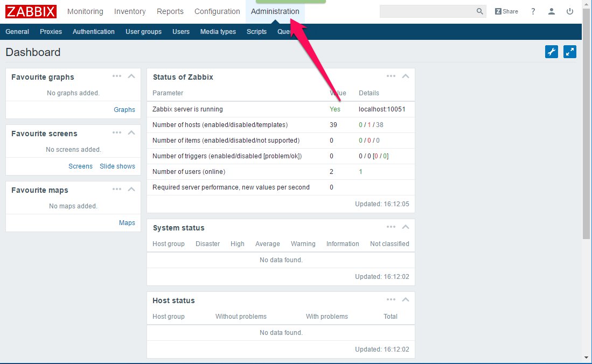
Task: Collapse the Status of Zabbix widget
Action: point(406,76)
